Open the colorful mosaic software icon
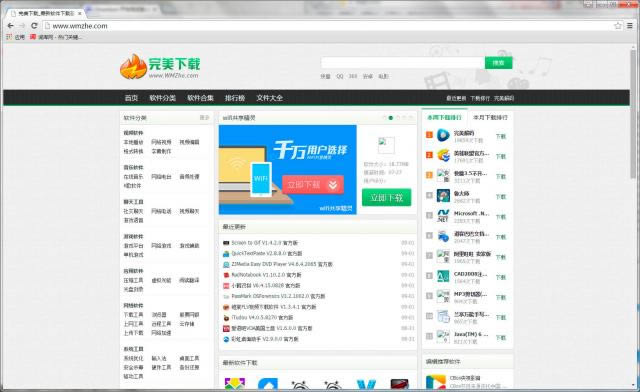This screenshot has height=392, width=640. click(x=235, y=383)
